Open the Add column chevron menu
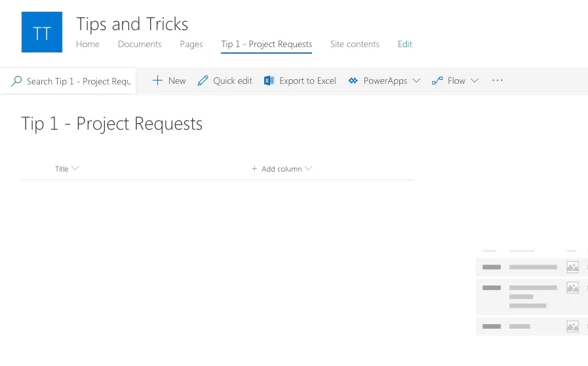588x366 pixels. [308, 168]
